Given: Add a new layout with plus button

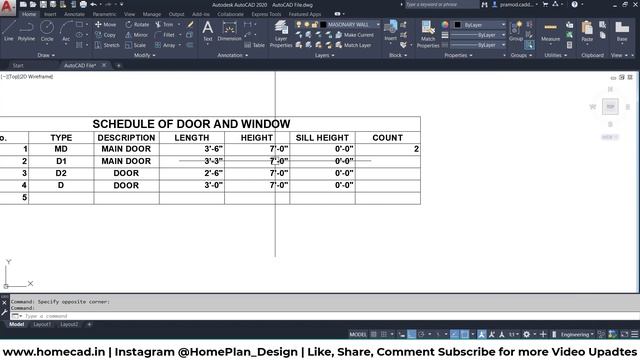Looking at the screenshot, I should click(x=89, y=324).
